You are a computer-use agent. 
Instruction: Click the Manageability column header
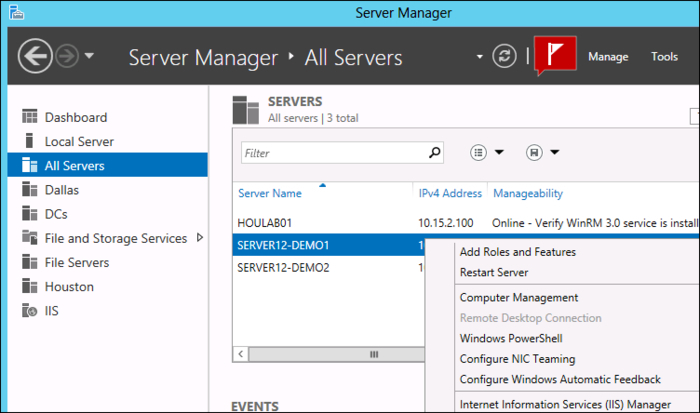click(x=526, y=194)
